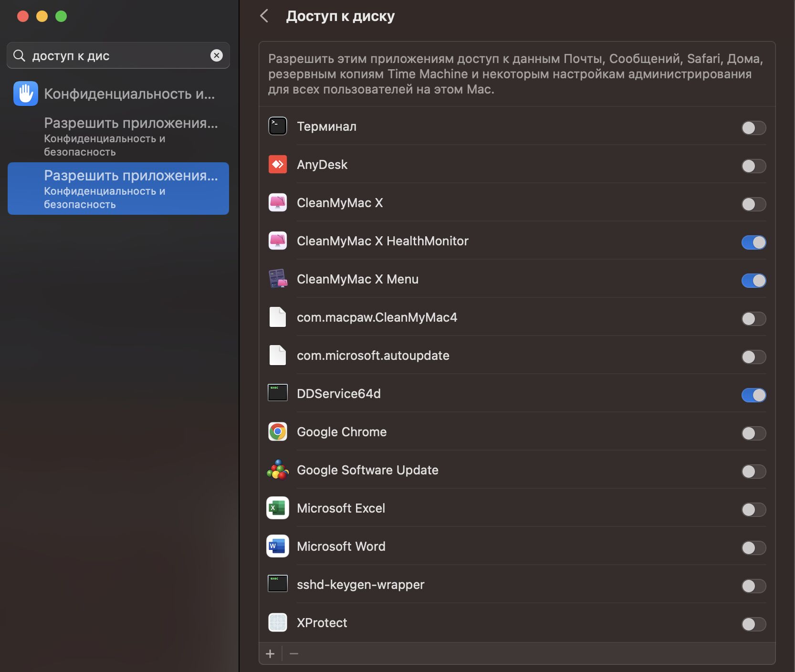This screenshot has width=795, height=672.
Task: Enable disk access for Терминал
Action: 753,128
